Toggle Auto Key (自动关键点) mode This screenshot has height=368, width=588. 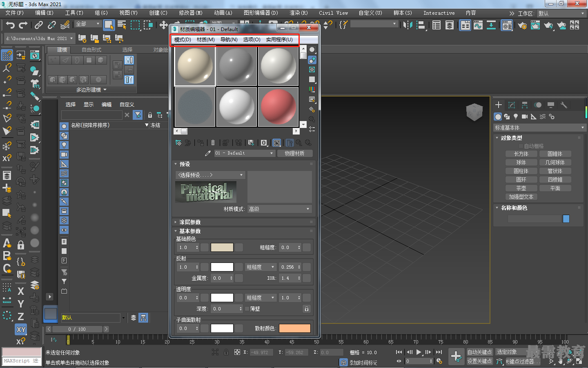coord(480,352)
